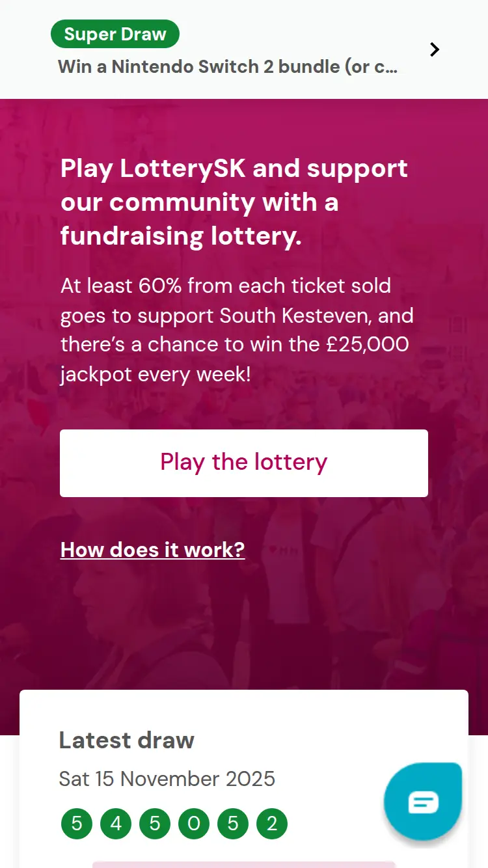This screenshot has width=488, height=868.
Task: Select the 5 ball between 4 and 0
Action: pos(155,824)
